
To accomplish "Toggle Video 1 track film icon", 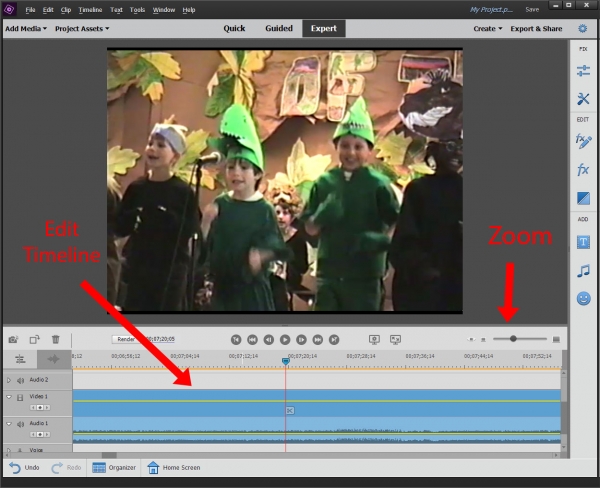I will tap(20, 397).
